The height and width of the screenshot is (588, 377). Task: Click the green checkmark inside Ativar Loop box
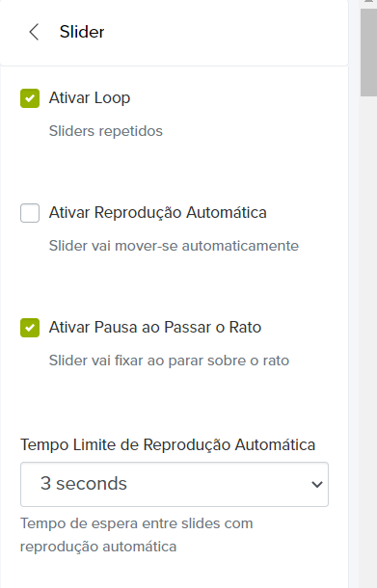(30, 98)
